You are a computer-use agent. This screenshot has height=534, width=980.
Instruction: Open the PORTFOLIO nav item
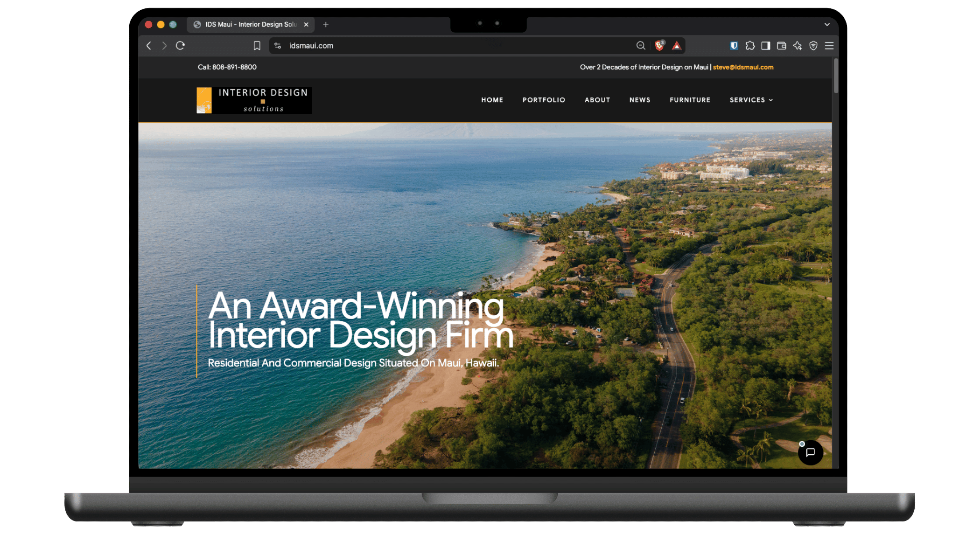[544, 100]
